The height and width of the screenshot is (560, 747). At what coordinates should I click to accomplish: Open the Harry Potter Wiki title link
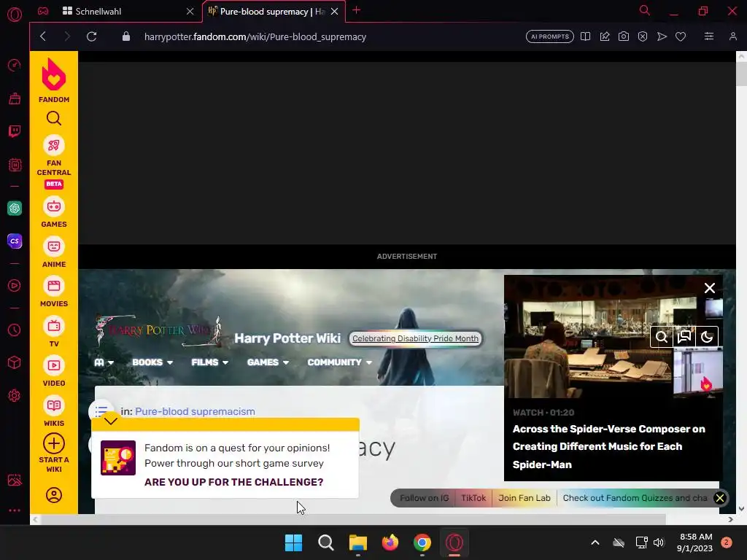click(x=287, y=338)
